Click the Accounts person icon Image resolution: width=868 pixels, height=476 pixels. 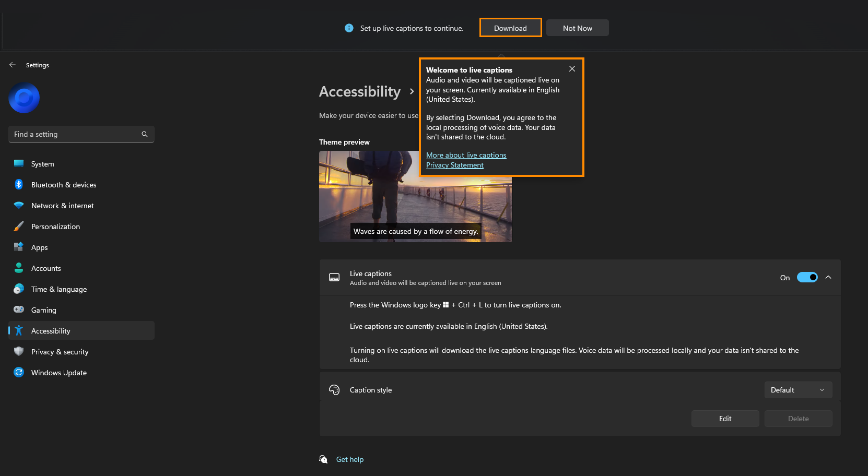point(19,268)
